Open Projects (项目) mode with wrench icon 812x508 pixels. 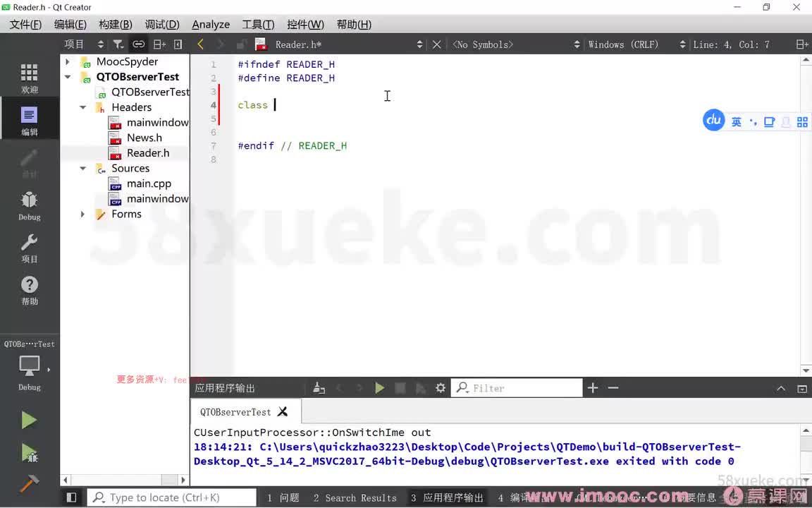[x=30, y=248]
